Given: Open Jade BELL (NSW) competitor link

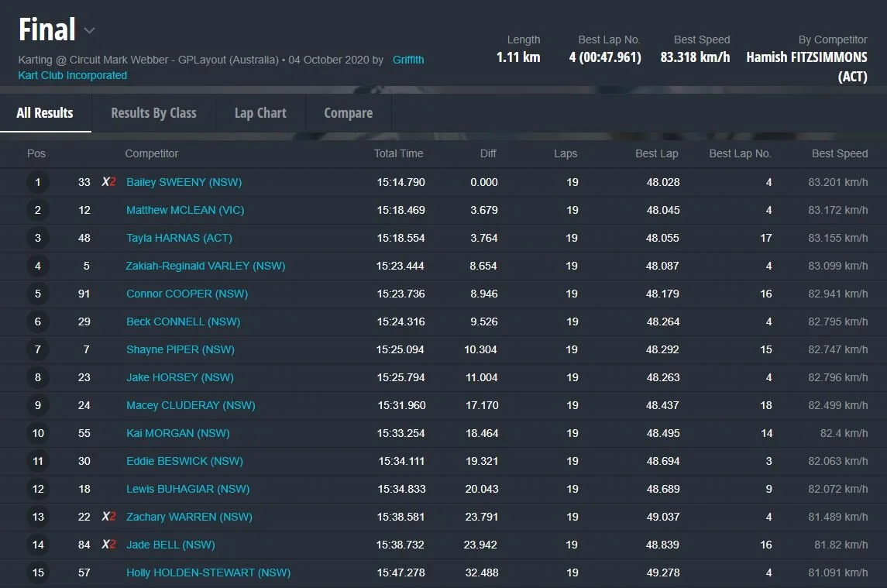Looking at the screenshot, I should click(x=170, y=545).
